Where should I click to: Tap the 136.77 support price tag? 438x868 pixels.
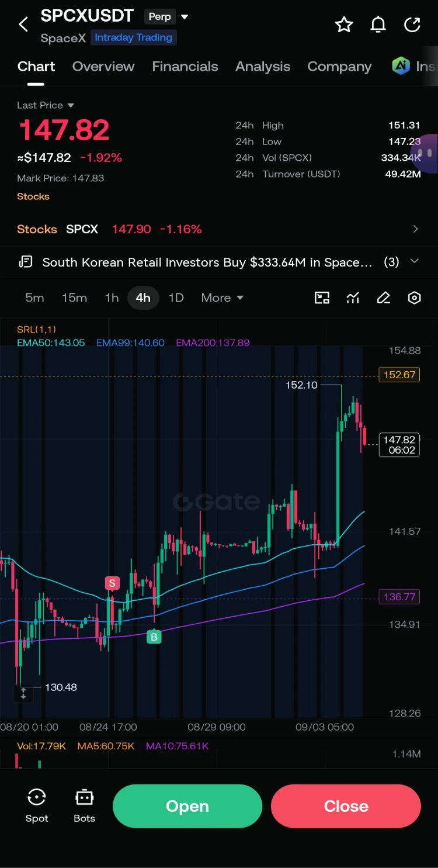click(399, 597)
